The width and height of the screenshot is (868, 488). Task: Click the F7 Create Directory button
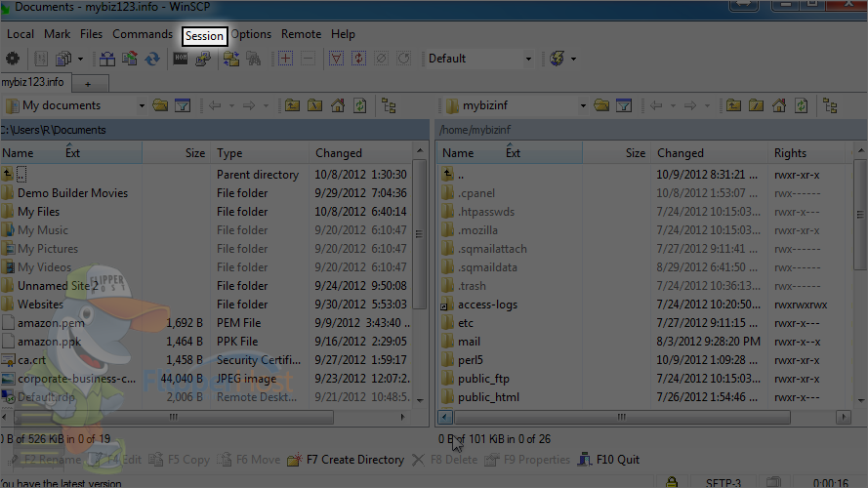[x=346, y=460]
